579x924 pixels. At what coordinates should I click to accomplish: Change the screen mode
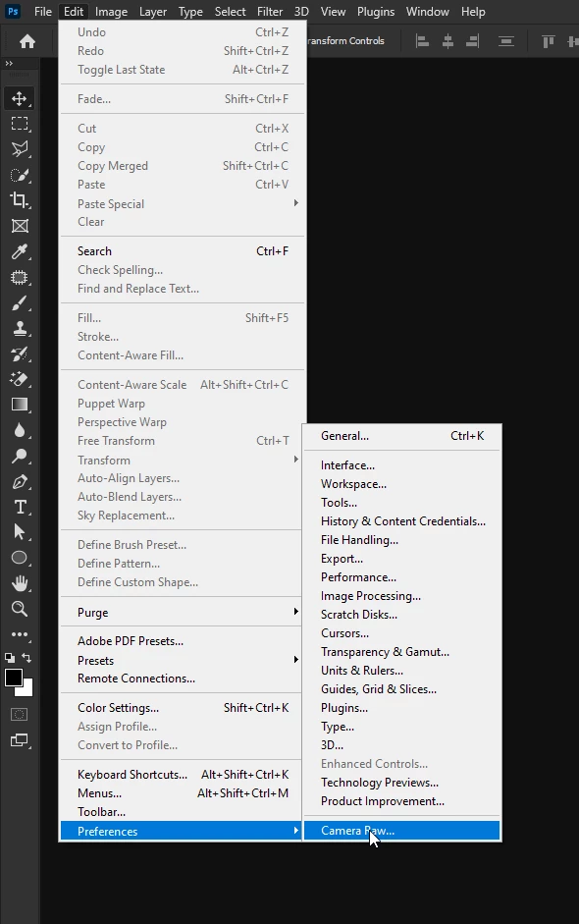coord(20,740)
